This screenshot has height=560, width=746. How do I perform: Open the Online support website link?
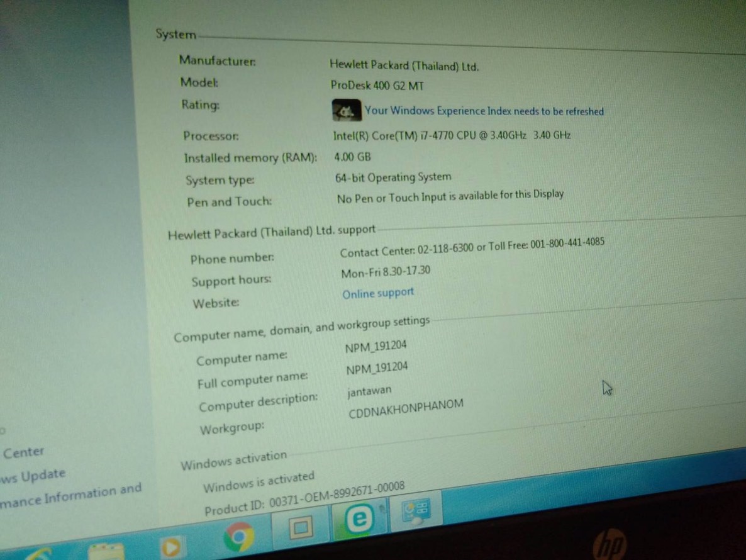tap(378, 293)
